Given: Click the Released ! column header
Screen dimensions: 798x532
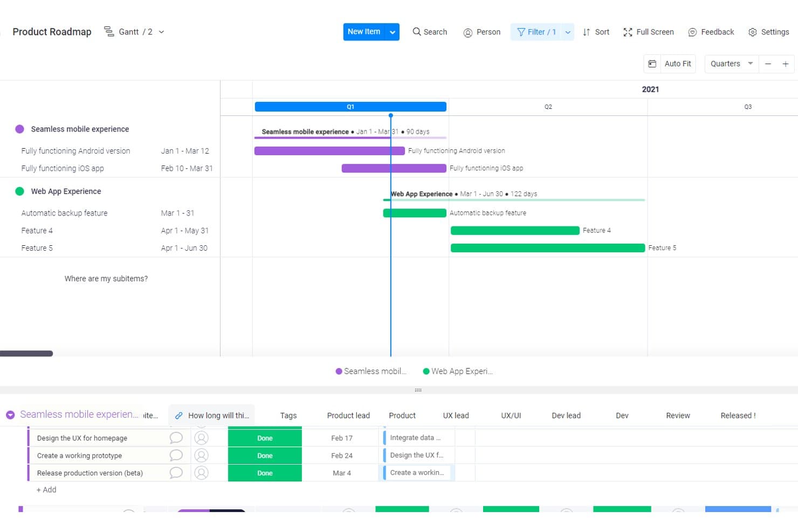Looking at the screenshot, I should 738,416.
